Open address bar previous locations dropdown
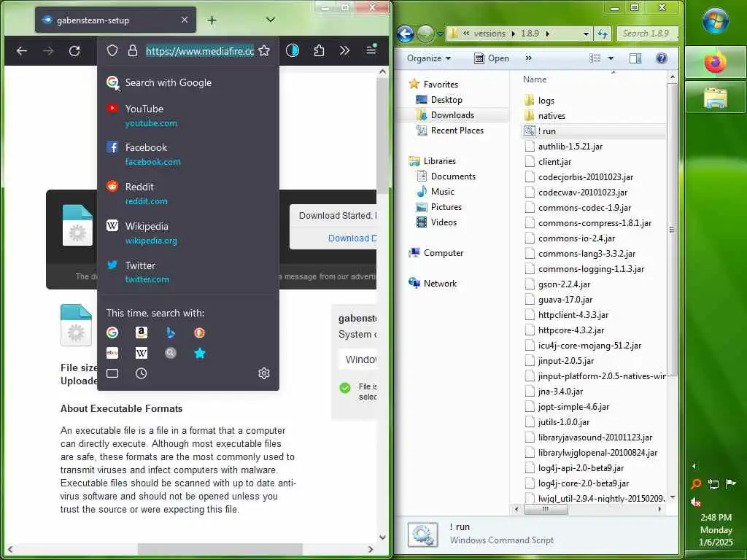 pos(586,34)
